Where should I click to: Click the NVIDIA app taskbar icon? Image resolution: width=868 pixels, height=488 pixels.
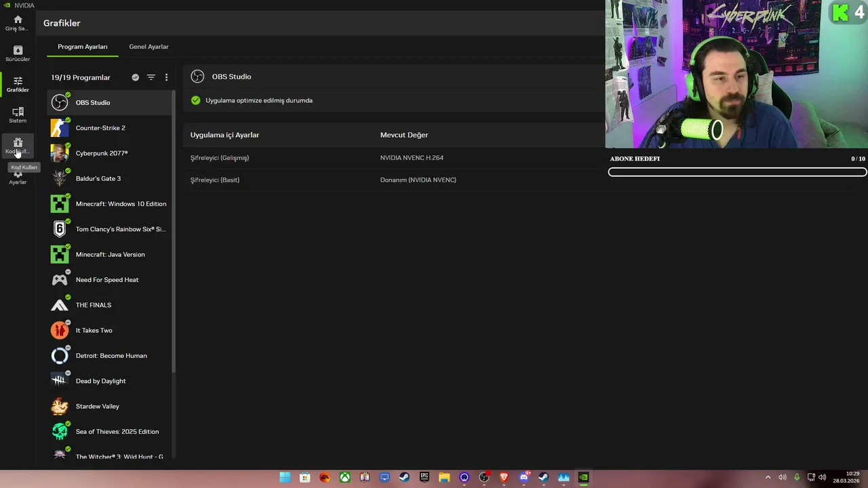[x=583, y=477]
